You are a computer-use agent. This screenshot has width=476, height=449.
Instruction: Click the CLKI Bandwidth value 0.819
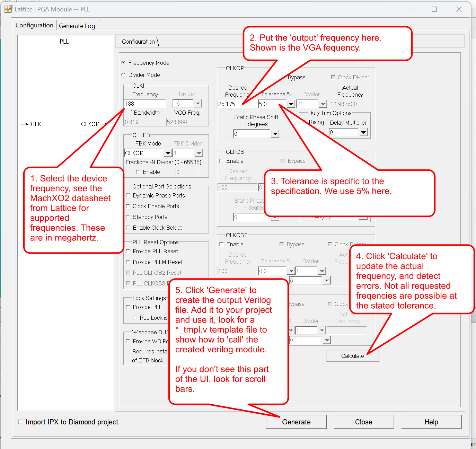click(145, 122)
